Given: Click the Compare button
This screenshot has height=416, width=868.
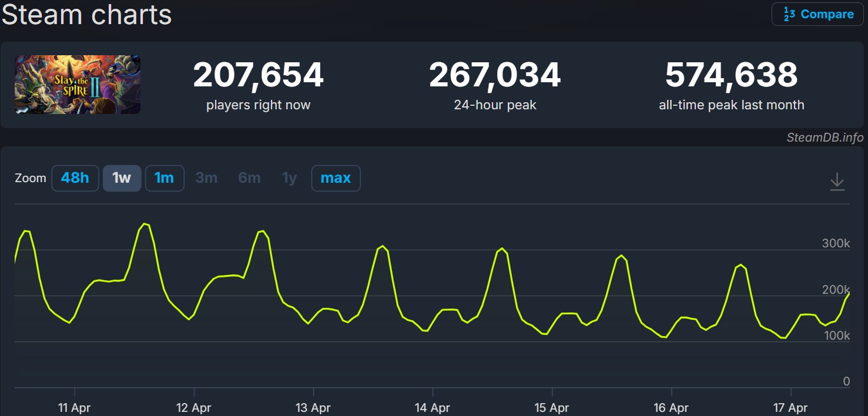Looking at the screenshot, I should pyautogui.click(x=817, y=15).
